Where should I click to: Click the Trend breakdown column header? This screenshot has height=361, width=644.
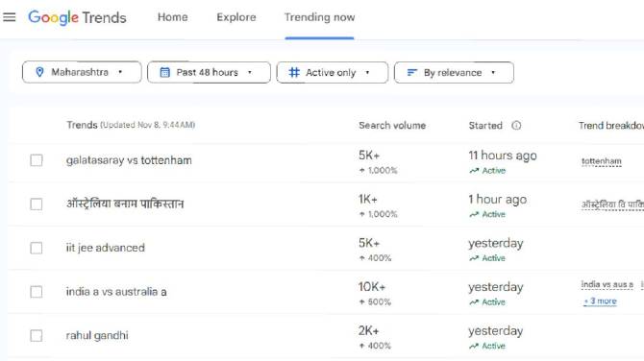611,126
